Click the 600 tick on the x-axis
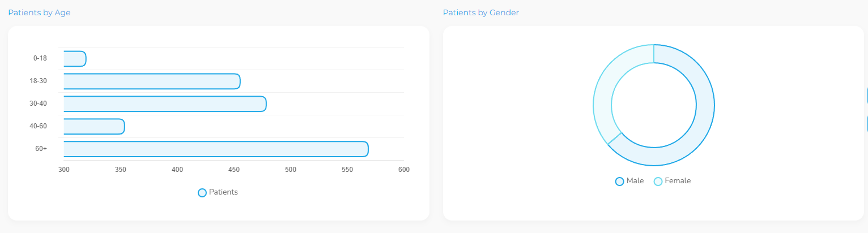The image size is (868, 233). (404, 170)
